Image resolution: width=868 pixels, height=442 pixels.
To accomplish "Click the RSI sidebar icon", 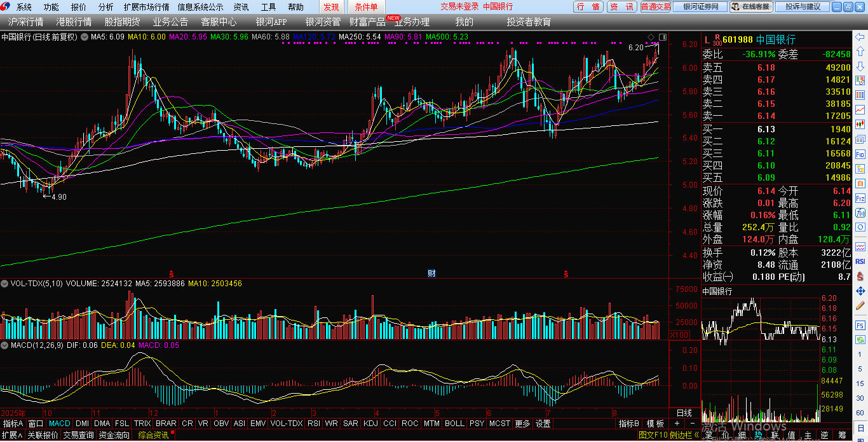I will pos(860,261).
